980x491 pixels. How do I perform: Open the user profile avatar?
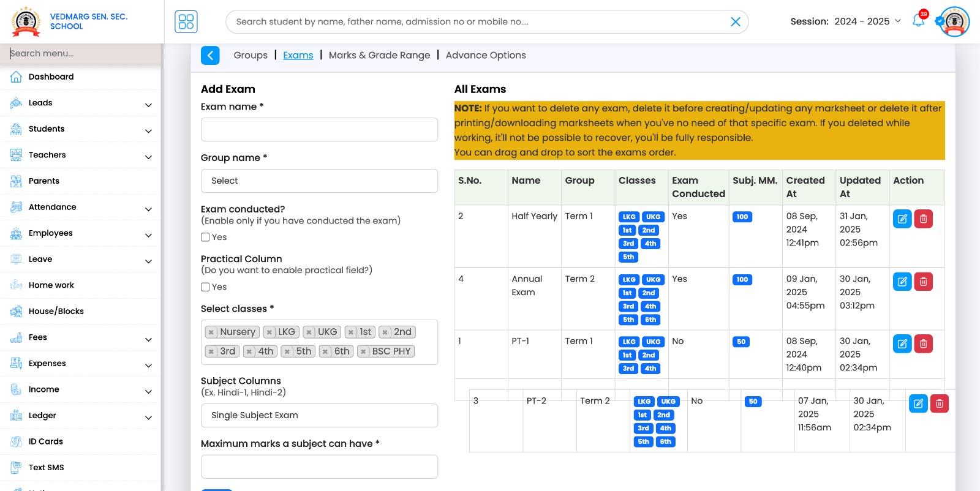point(954,21)
